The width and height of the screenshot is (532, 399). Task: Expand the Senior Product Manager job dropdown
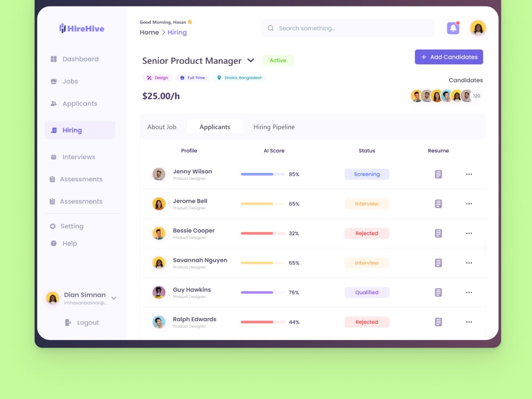click(250, 61)
